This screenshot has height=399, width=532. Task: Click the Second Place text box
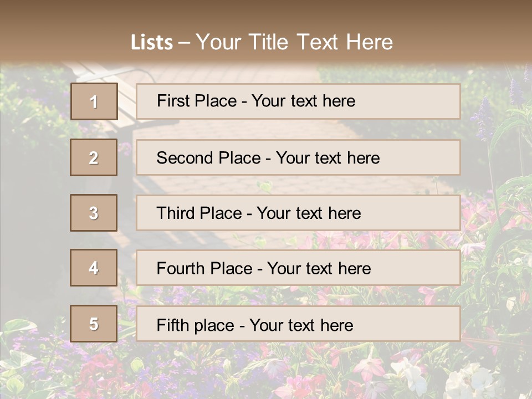pos(298,157)
